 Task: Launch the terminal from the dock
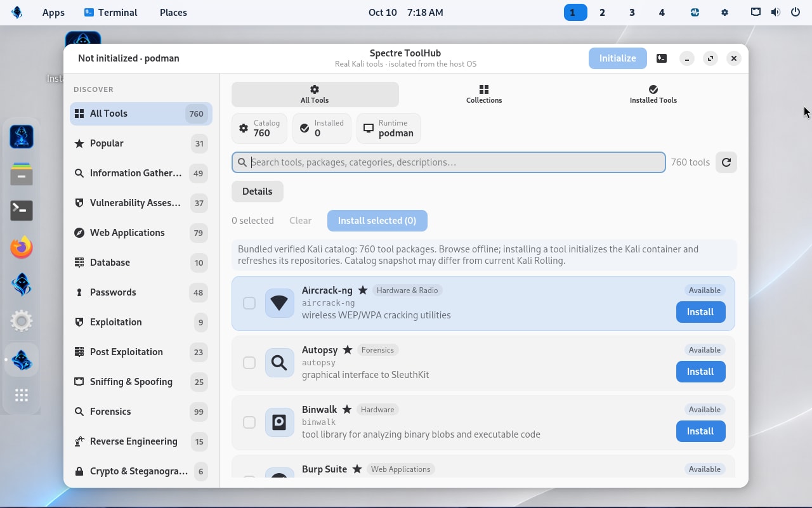pos(22,211)
